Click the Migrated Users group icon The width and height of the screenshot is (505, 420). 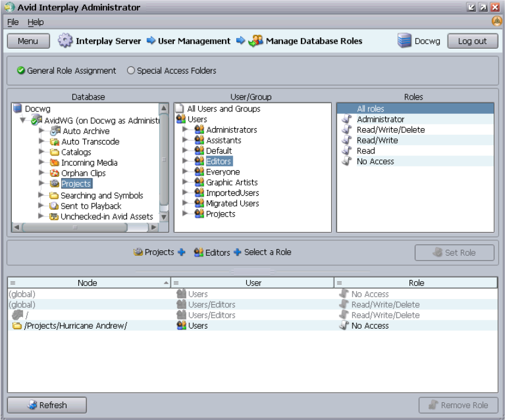[x=199, y=203]
